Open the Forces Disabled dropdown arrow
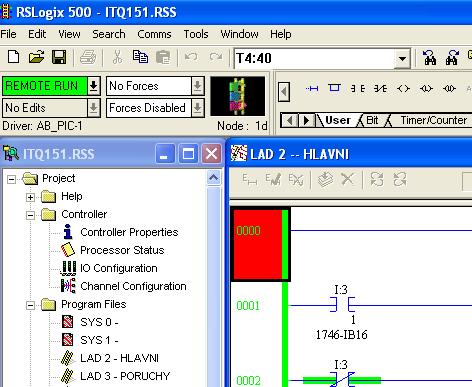Viewport: 472px width, 387px height. point(198,108)
